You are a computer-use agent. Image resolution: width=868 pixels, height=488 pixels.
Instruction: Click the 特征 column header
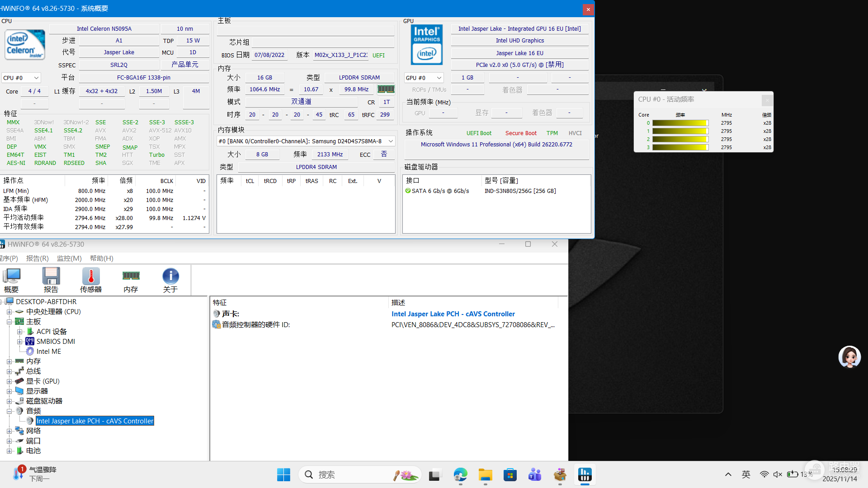[x=299, y=302]
